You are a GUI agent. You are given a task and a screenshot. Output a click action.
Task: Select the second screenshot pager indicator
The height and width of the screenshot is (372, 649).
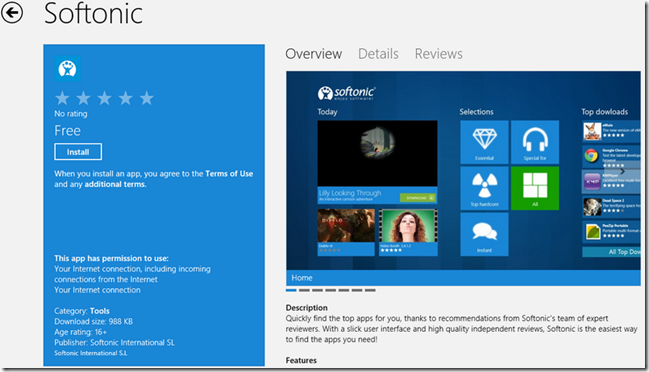pyautogui.click(x=304, y=290)
